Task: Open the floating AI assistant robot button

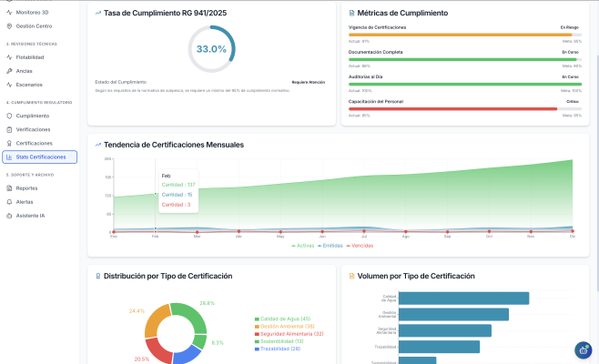Action: click(x=584, y=349)
